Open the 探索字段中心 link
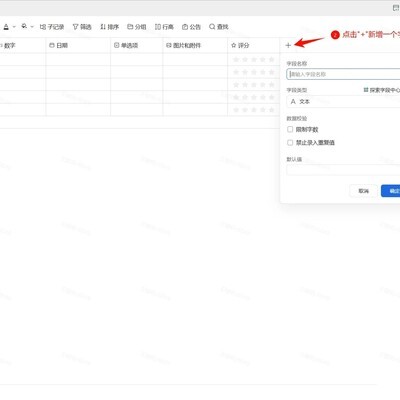The height and width of the screenshot is (400, 400). coord(382,90)
